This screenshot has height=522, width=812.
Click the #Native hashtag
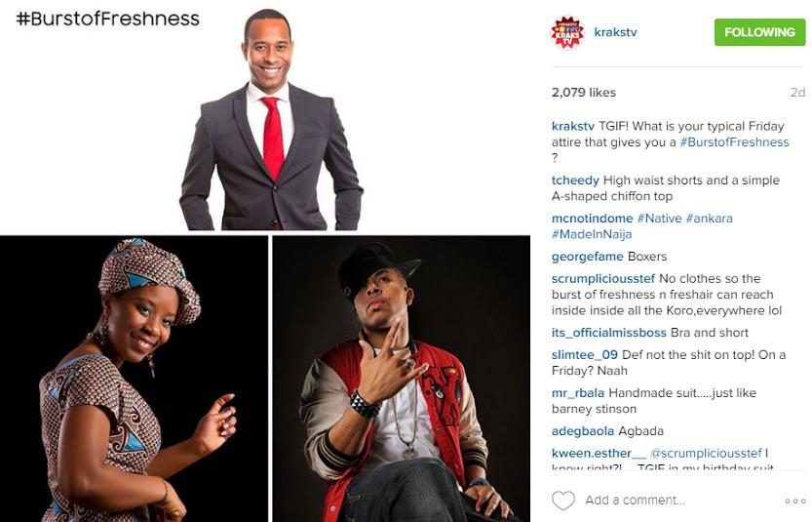659,219
